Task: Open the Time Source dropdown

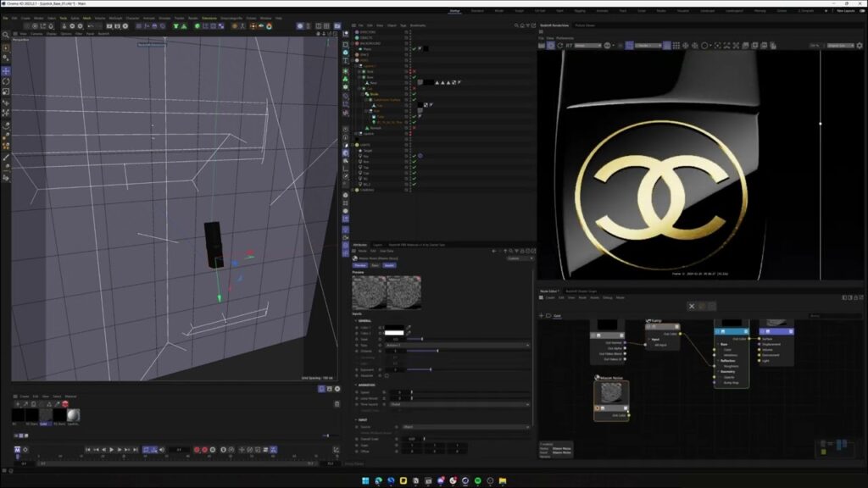Action: click(459, 404)
